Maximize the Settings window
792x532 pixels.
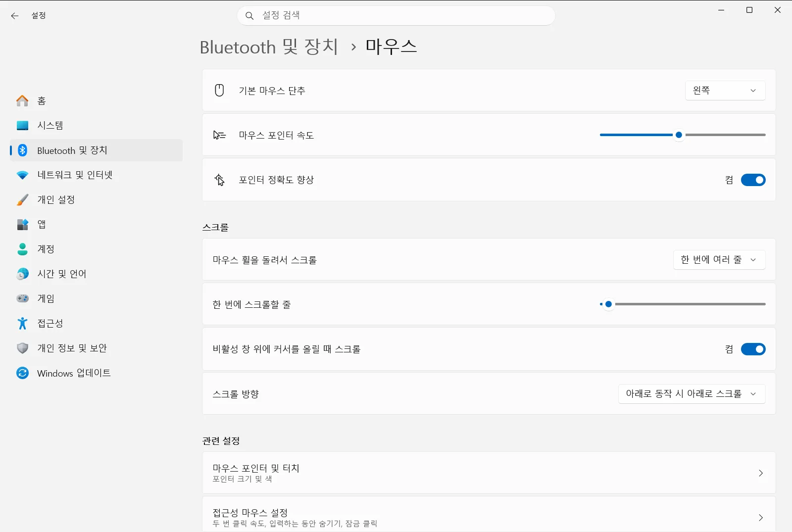749,10
